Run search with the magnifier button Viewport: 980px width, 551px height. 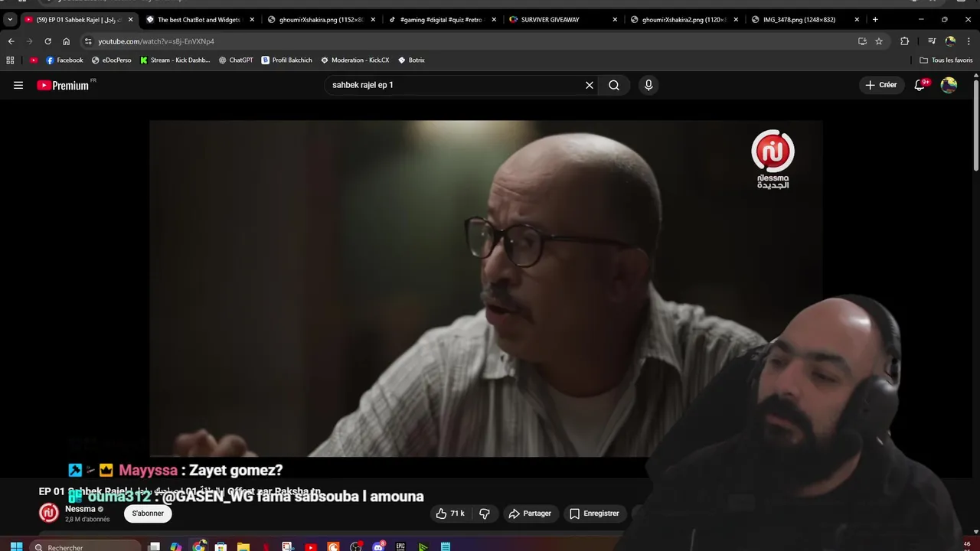(x=614, y=85)
